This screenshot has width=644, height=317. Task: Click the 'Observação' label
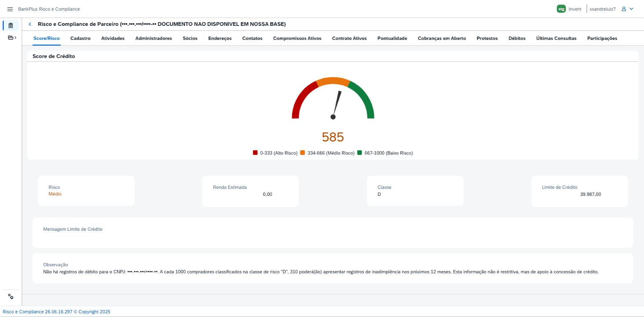[55, 265]
